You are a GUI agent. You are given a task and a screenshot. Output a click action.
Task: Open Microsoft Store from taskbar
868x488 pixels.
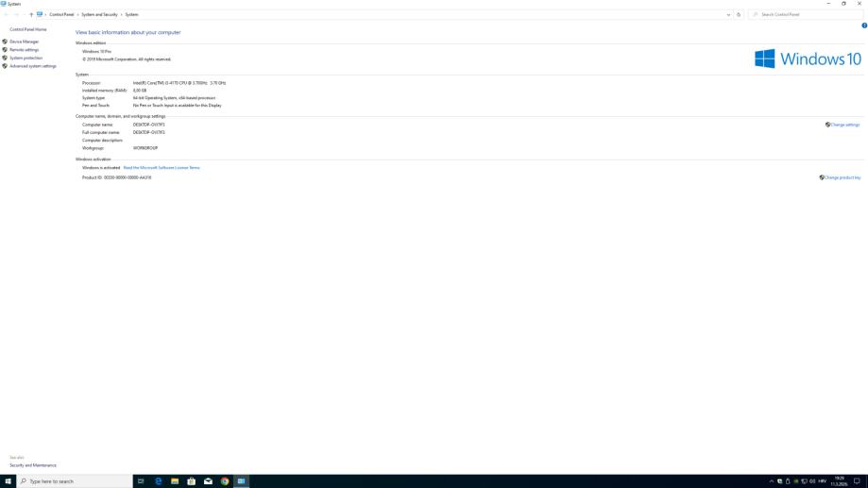[x=191, y=481]
